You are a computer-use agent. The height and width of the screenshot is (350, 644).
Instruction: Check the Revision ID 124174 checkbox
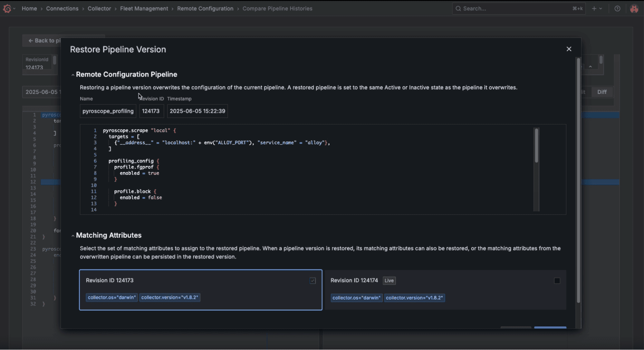coord(557,281)
